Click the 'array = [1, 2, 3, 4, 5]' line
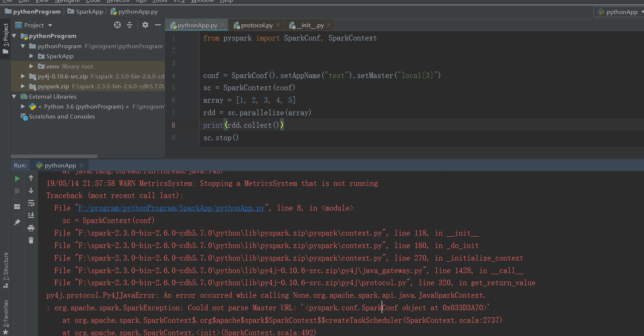 coord(249,100)
